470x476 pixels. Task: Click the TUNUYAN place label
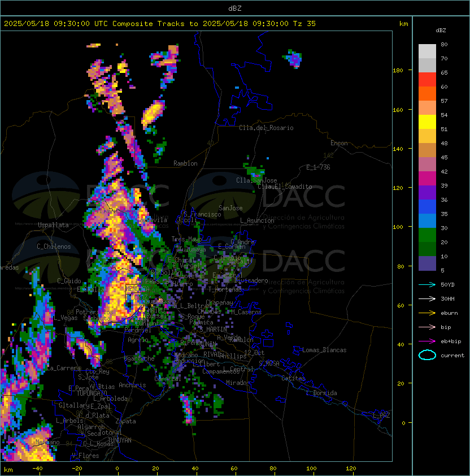[120, 440]
